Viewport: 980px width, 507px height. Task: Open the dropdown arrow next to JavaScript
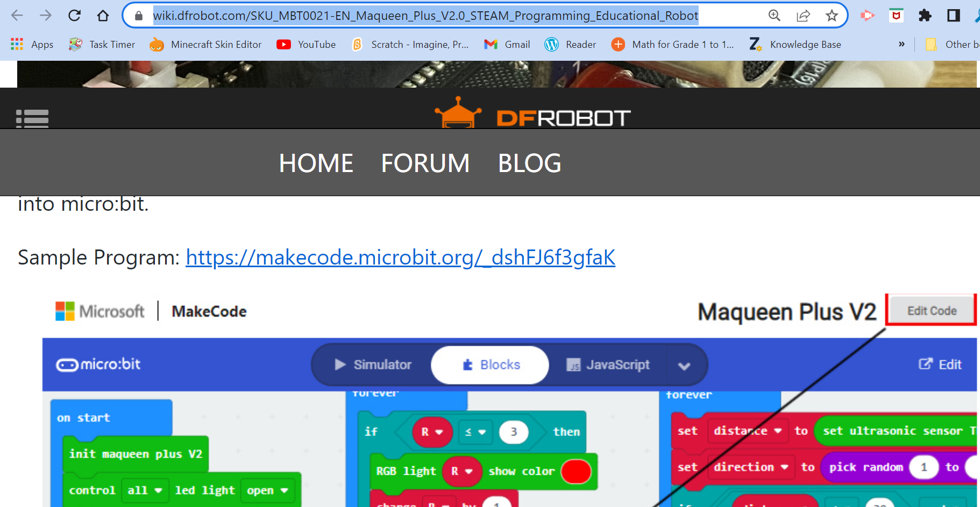point(684,365)
